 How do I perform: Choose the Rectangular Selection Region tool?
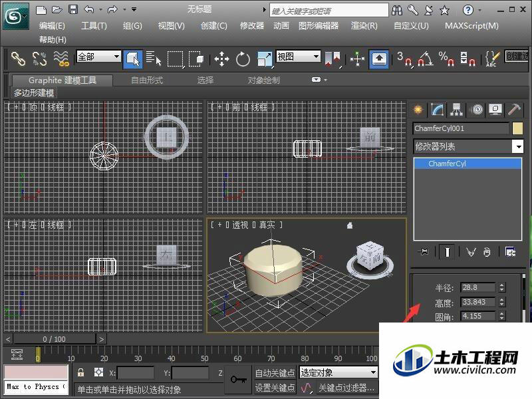[x=176, y=59]
